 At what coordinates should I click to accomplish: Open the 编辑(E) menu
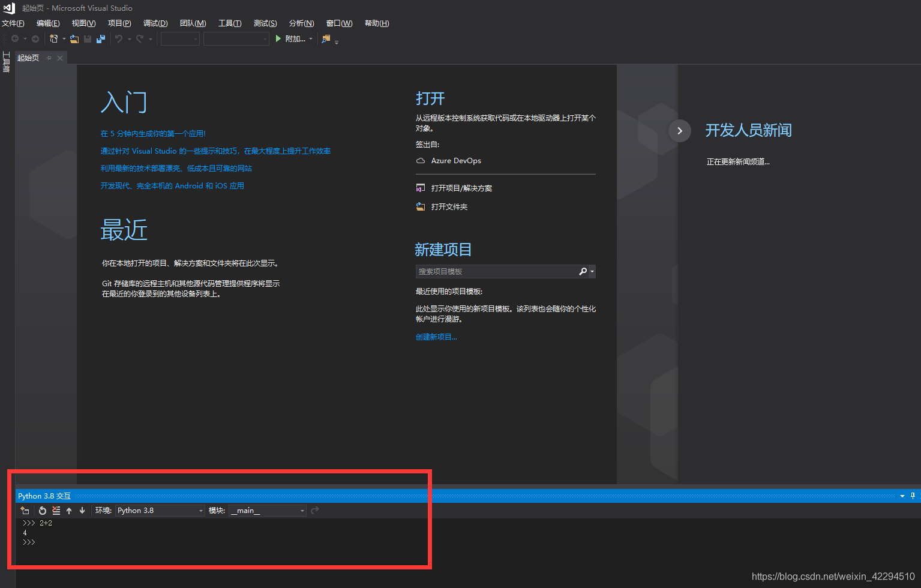point(48,23)
